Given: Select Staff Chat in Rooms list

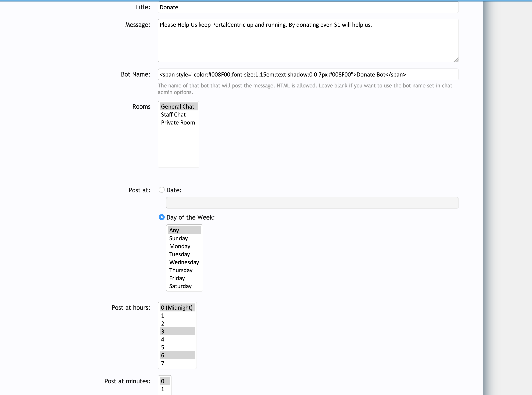Looking at the screenshot, I should (173, 114).
